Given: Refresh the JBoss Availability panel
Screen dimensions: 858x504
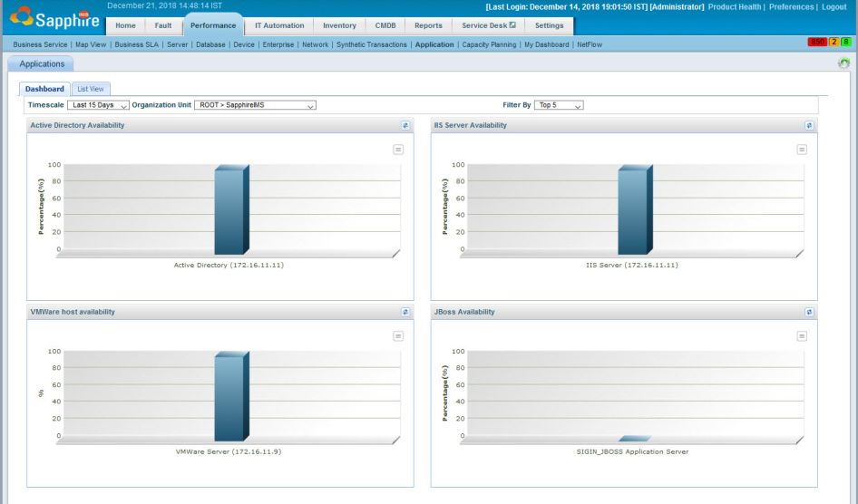Looking at the screenshot, I should coord(809,312).
